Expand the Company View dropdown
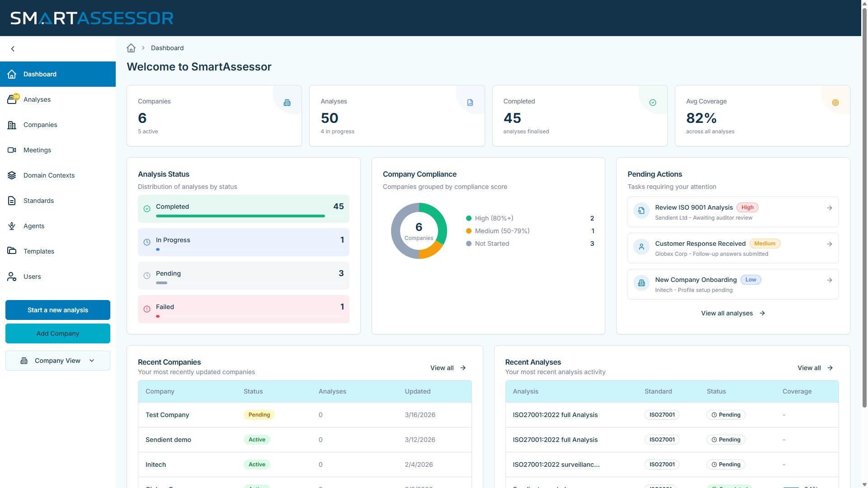 coord(58,361)
